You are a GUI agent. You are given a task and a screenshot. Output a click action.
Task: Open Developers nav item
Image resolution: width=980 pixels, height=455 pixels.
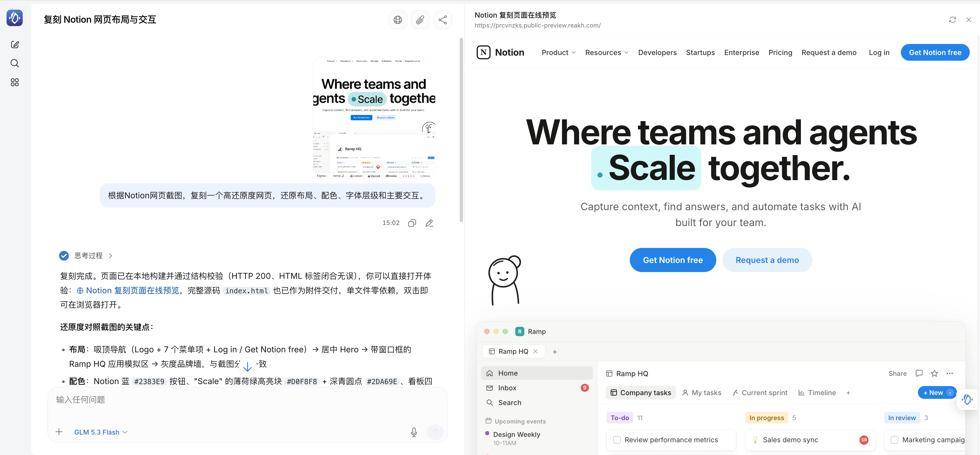[x=657, y=52]
